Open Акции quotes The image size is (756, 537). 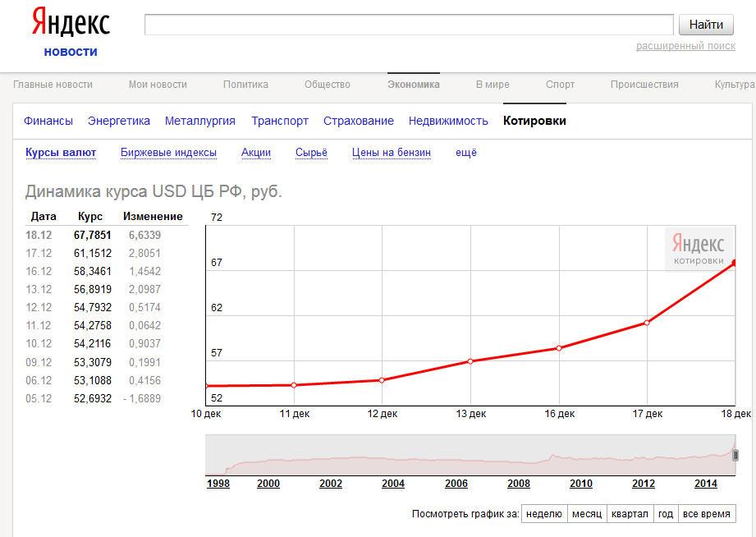(x=256, y=153)
